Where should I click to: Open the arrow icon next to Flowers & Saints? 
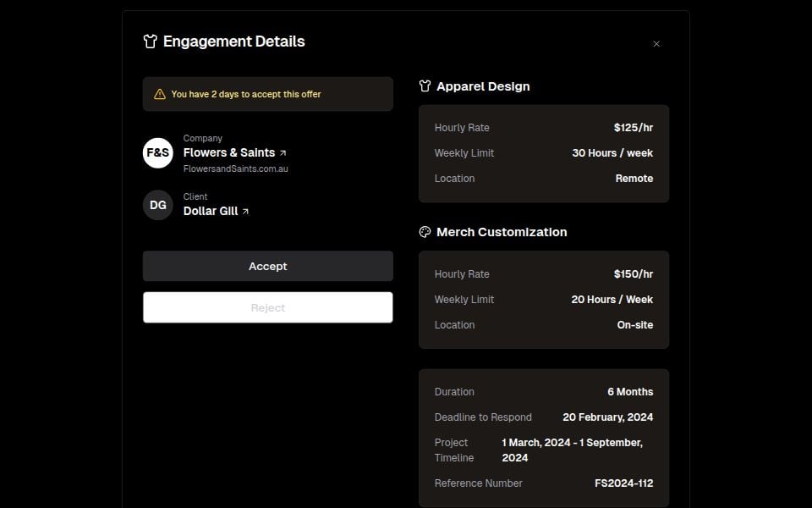tap(283, 153)
